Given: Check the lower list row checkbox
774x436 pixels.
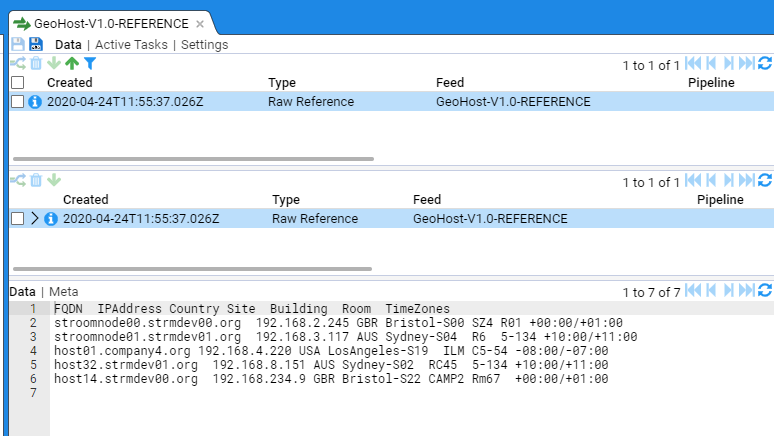Looking at the screenshot, I should 17,219.
